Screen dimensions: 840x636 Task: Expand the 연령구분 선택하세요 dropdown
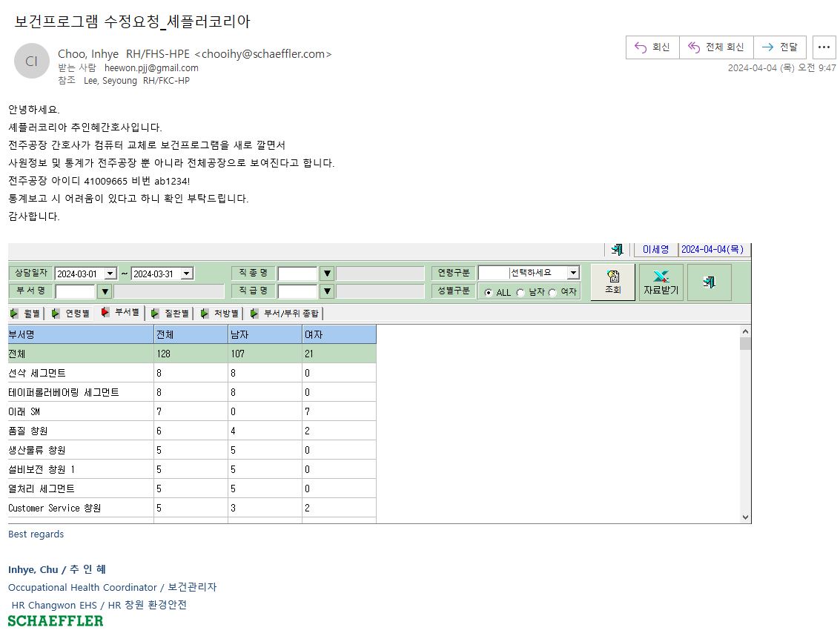click(573, 273)
